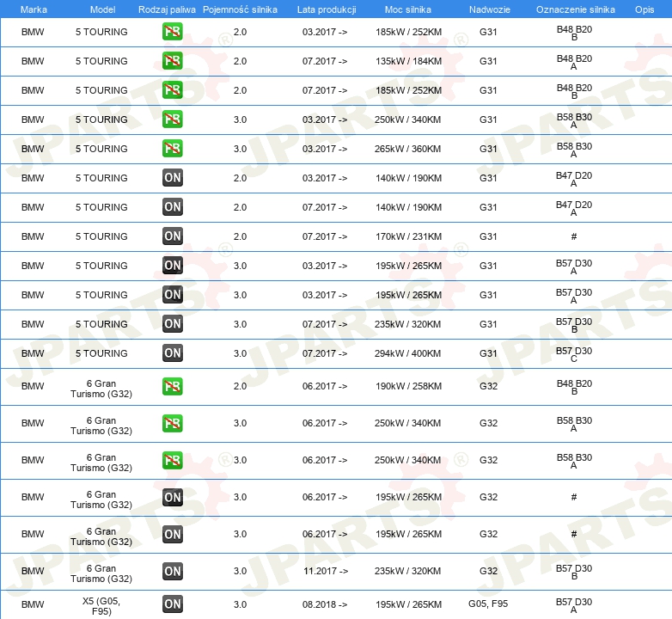Click diesel ON icon in 03.2017 140kW row
This screenshot has width=672, height=619.
pyautogui.click(x=173, y=178)
